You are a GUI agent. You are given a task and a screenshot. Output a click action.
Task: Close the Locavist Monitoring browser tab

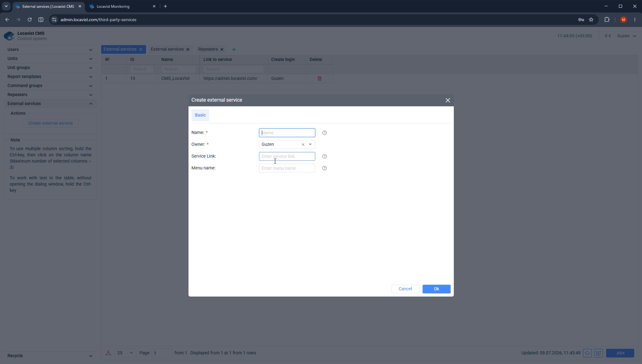click(x=154, y=6)
